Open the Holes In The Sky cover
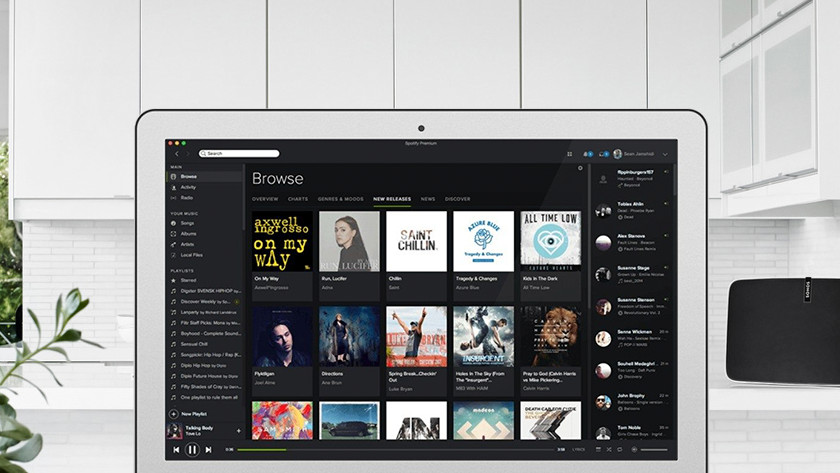Viewport: 840px width, 473px height. (483, 336)
